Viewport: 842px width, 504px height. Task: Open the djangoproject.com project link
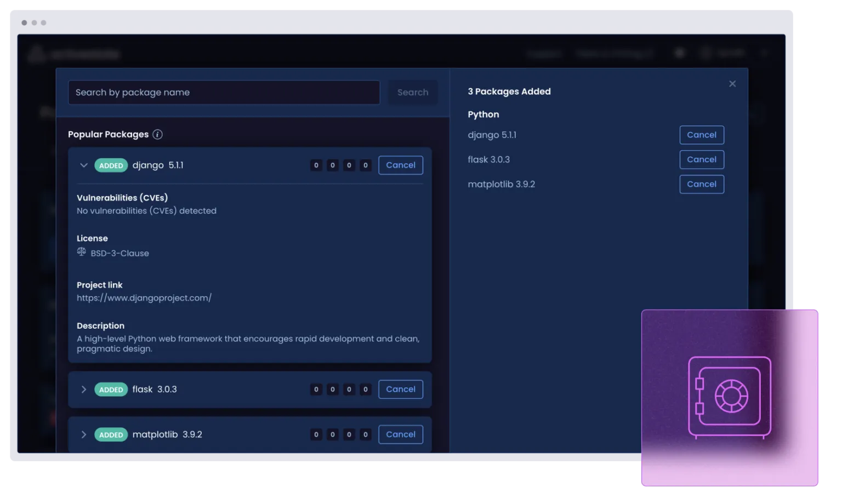[x=144, y=298]
